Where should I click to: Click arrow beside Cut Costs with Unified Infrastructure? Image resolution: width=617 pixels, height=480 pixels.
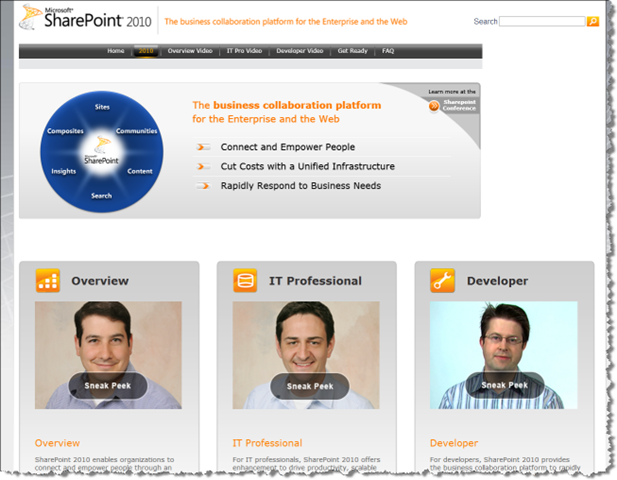click(203, 166)
